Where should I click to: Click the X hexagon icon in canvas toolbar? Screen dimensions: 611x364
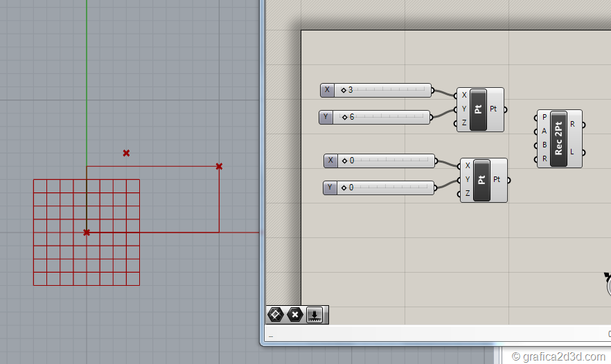pos(294,315)
